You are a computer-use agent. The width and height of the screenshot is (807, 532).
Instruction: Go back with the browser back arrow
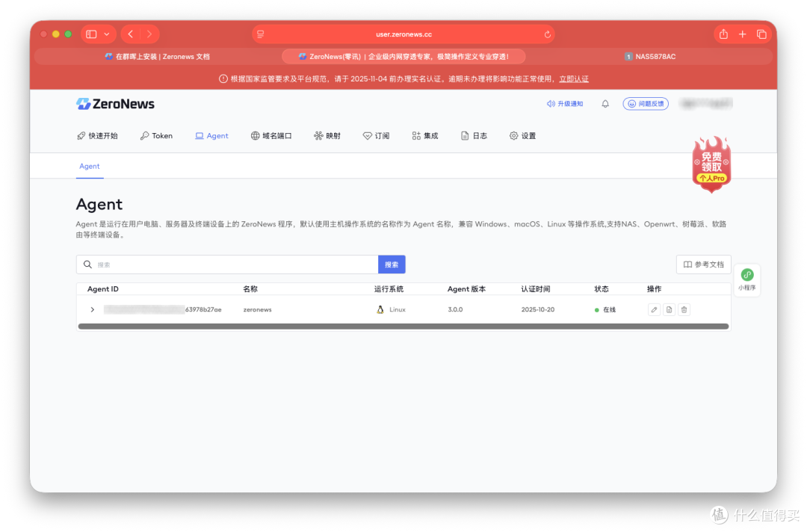[x=131, y=34]
